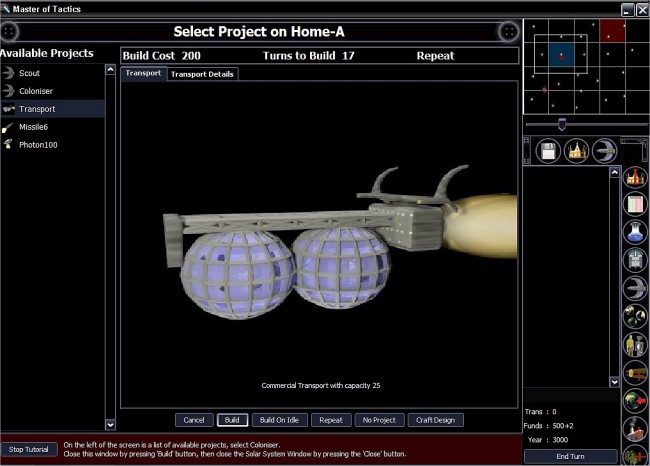Minimize the Master of Tactics window

[x=628, y=10]
